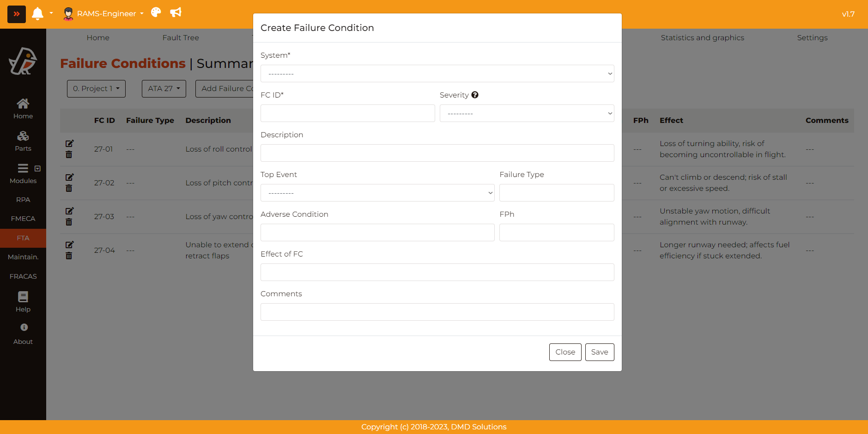The height and width of the screenshot is (434, 868).
Task: Click delete trash icon for row 27-04
Action: 69,256
